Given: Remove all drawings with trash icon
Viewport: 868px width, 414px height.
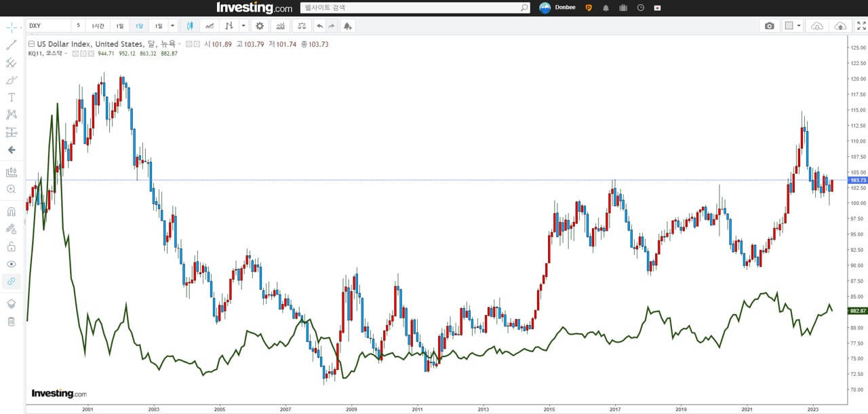Looking at the screenshot, I should [12, 321].
